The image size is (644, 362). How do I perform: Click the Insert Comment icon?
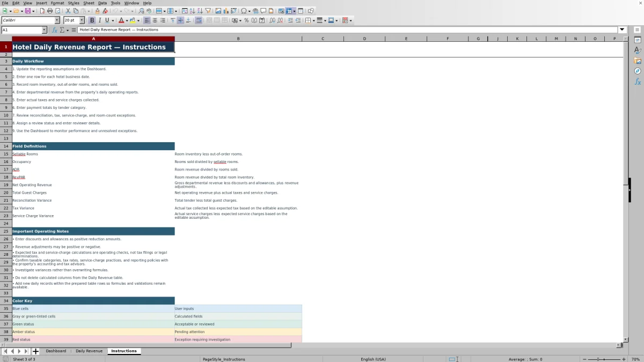click(263, 11)
